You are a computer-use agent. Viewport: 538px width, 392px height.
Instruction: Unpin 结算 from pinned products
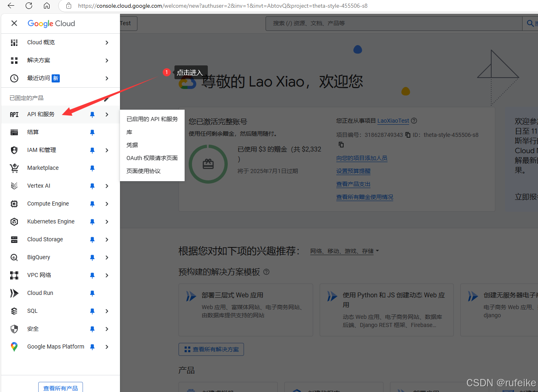(x=92, y=132)
